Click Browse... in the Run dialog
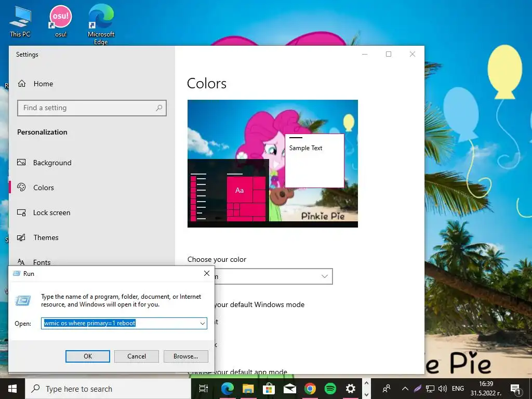 pos(185,356)
